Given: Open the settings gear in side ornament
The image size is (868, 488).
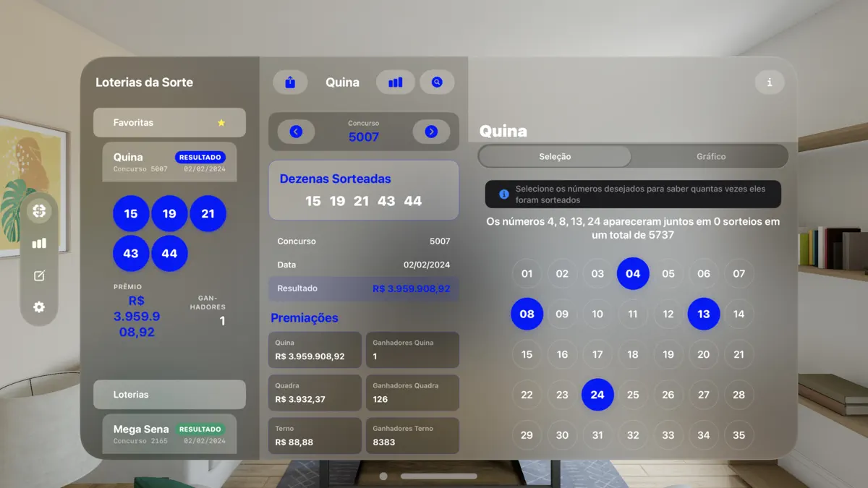Looking at the screenshot, I should (x=39, y=307).
